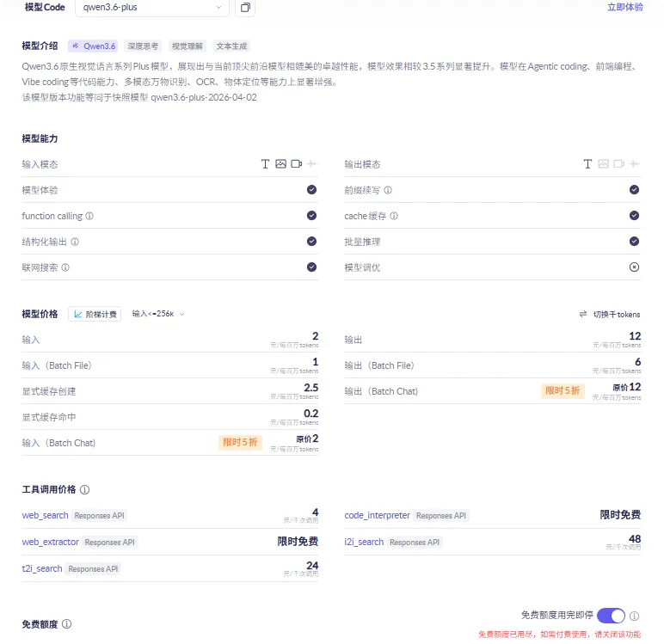The width and height of the screenshot is (664, 644).
Task: Toggle 免费额度用完即停 switch
Action: pyautogui.click(x=611, y=616)
